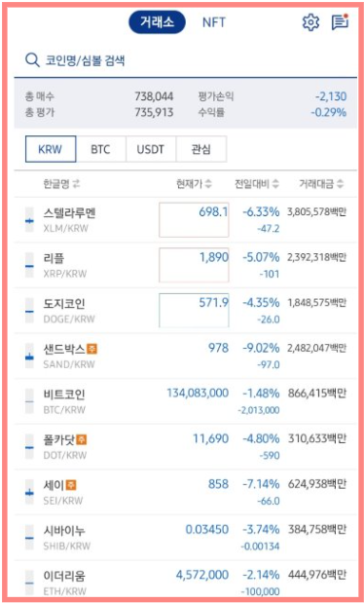The width and height of the screenshot is (364, 603).
Task: Focus the 코인명/심볼 검색 field
Action: tap(186, 60)
